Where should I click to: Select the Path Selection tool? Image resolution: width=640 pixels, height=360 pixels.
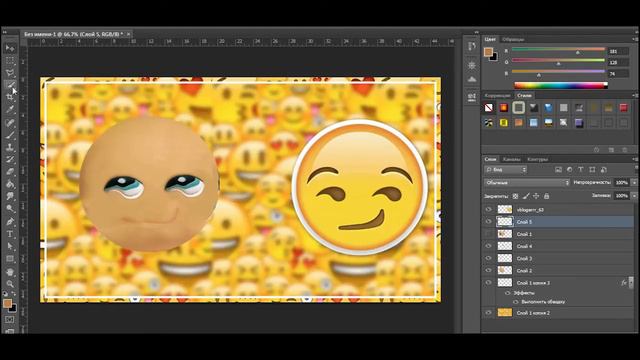10,247
